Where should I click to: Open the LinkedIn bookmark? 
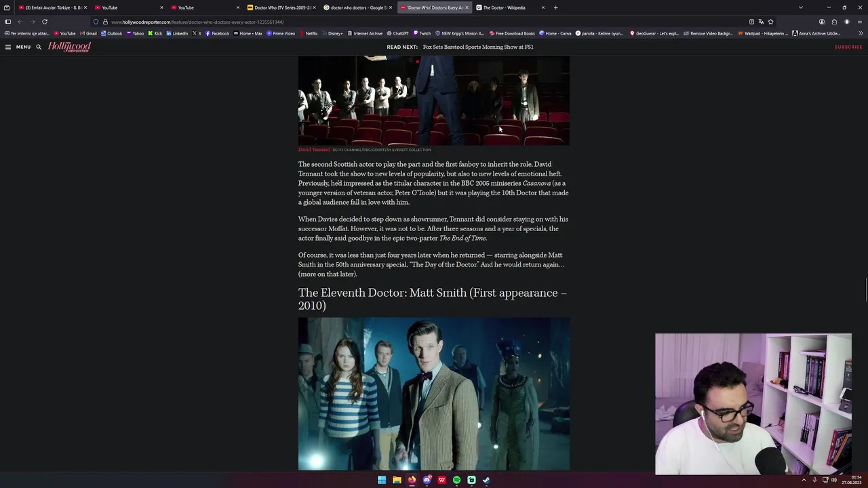pyautogui.click(x=177, y=33)
